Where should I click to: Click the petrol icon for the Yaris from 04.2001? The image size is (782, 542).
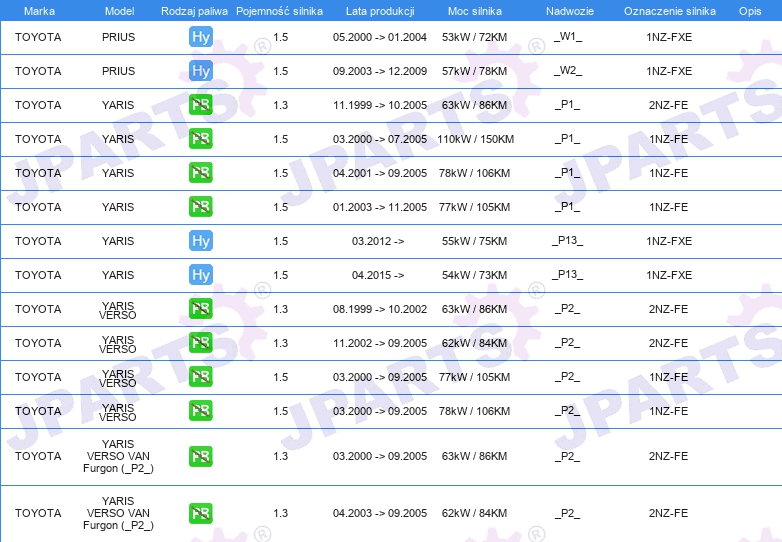[x=200, y=173]
